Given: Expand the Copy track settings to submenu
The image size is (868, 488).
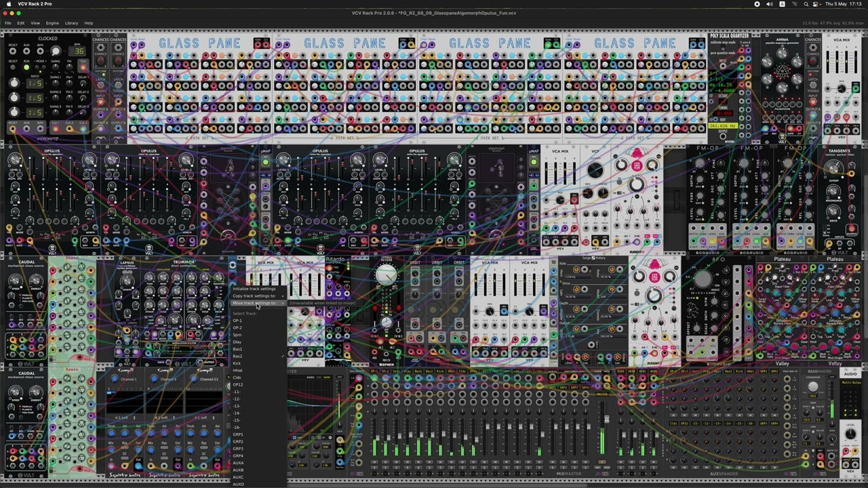Looking at the screenshot, I should click(258, 296).
